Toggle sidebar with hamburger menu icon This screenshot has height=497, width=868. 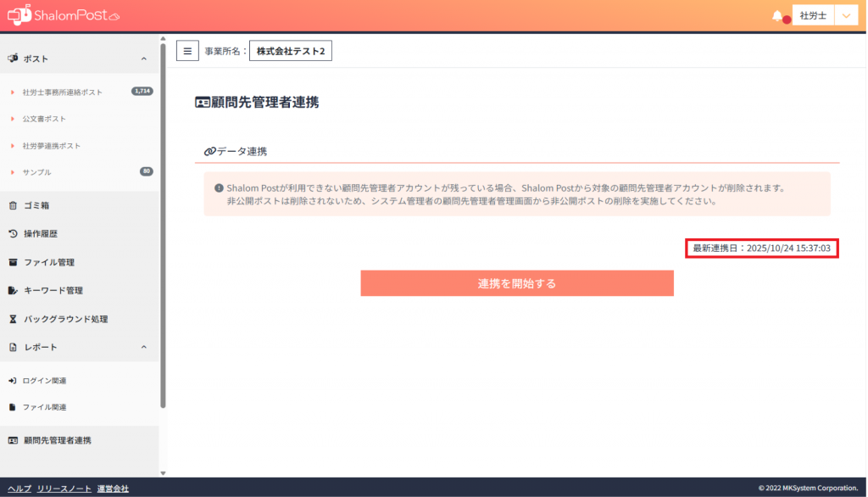[187, 51]
